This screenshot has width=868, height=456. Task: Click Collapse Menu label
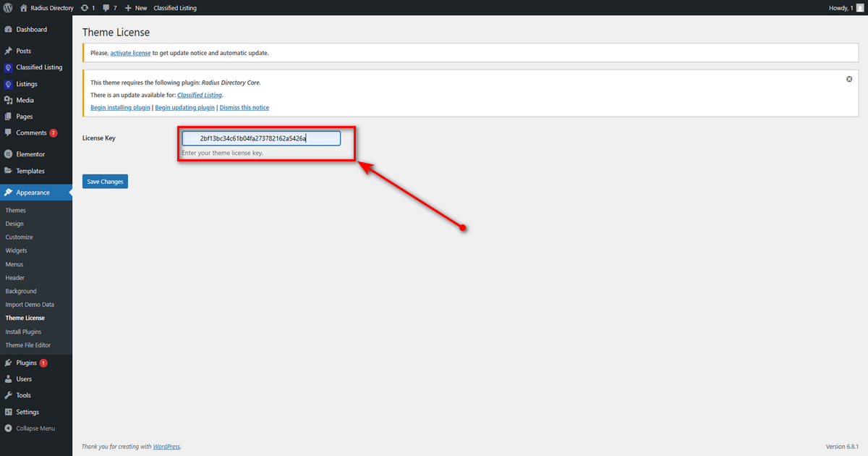(x=35, y=428)
